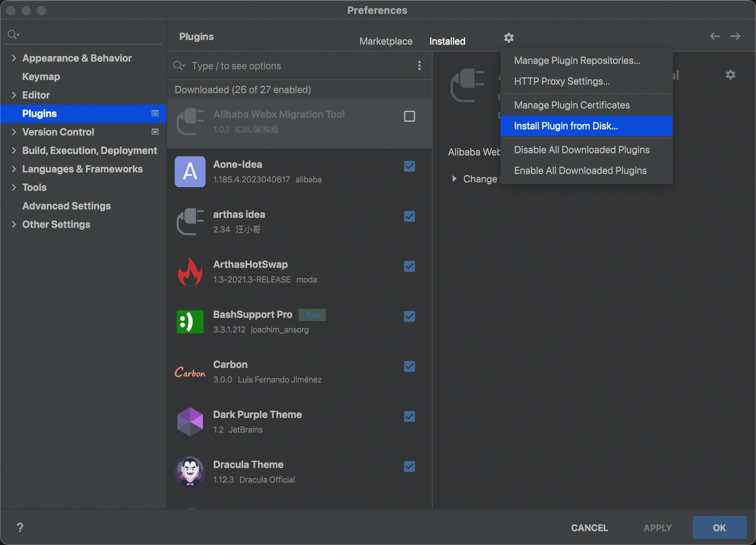
Task: Open the plugins gear settings menu
Action: pyautogui.click(x=509, y=37)
